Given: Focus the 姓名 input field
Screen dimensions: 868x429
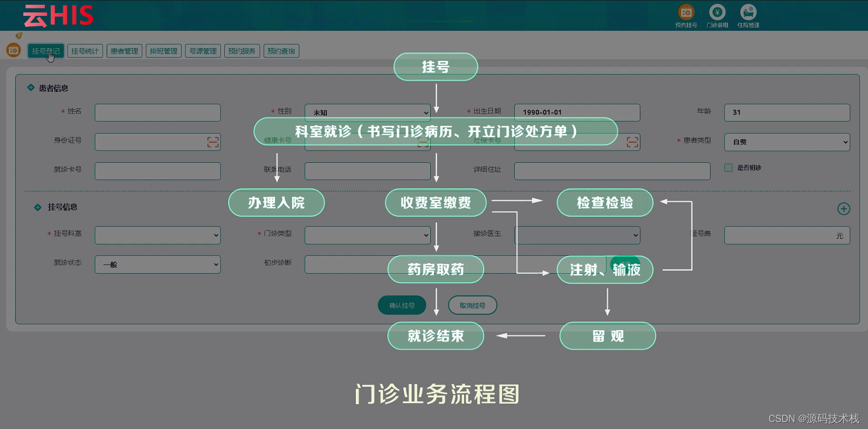Looking at the screenshot, I should 158,113.
